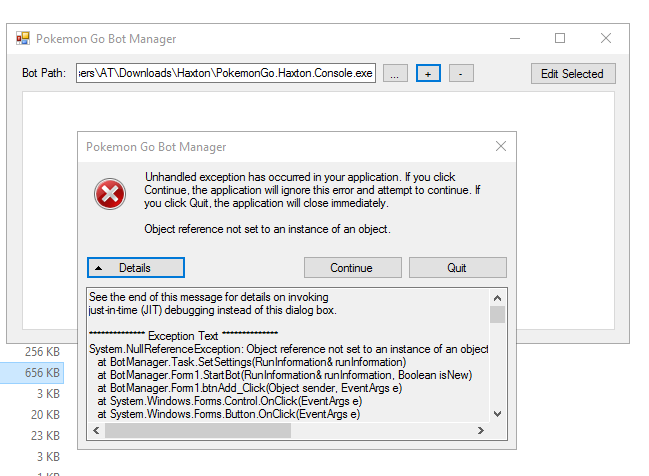Click 'Object reference not set' message text

267,229
